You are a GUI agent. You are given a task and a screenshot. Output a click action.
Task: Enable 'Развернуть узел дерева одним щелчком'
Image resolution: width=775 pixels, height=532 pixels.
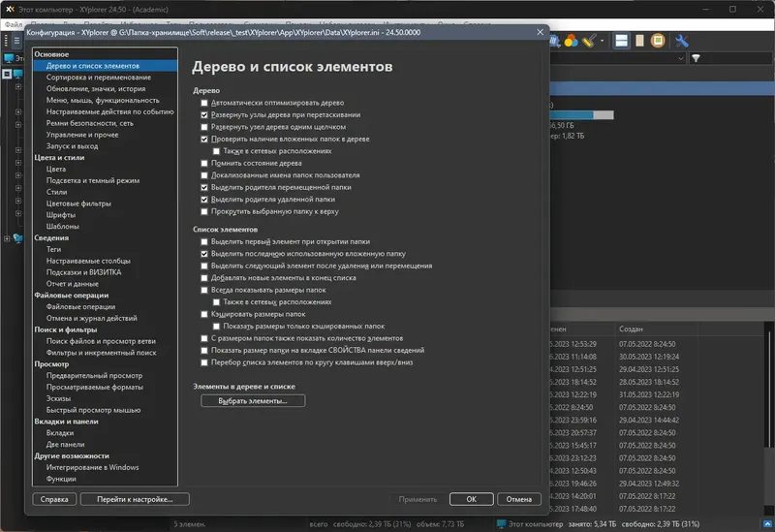[x=204, y=127]
